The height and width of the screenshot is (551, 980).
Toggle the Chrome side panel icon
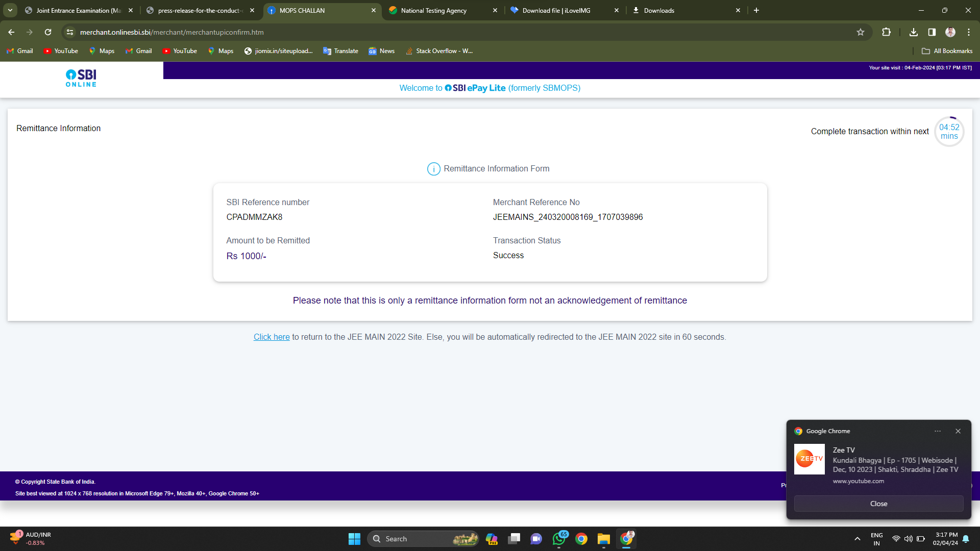(932, 32)
